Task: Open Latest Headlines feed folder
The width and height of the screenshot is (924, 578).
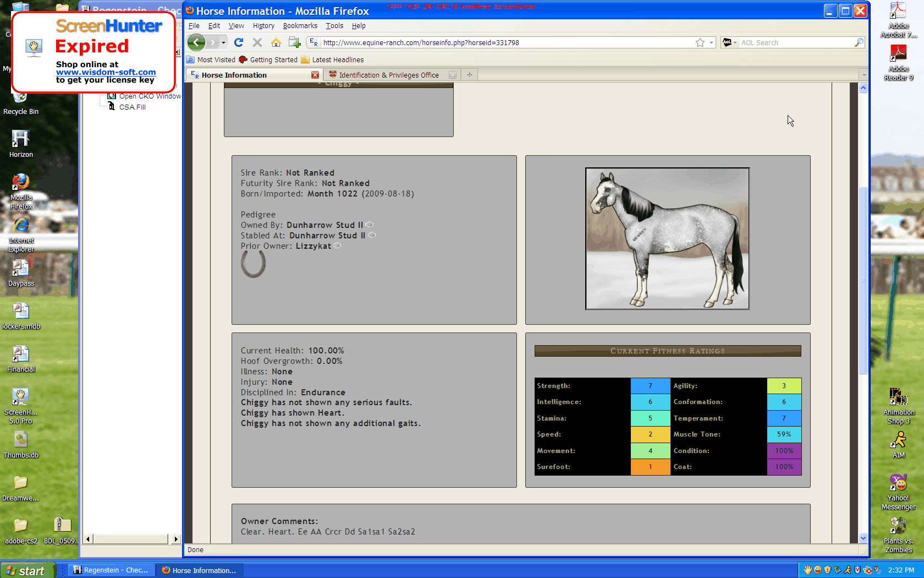Action: click(x=332, y=60)
